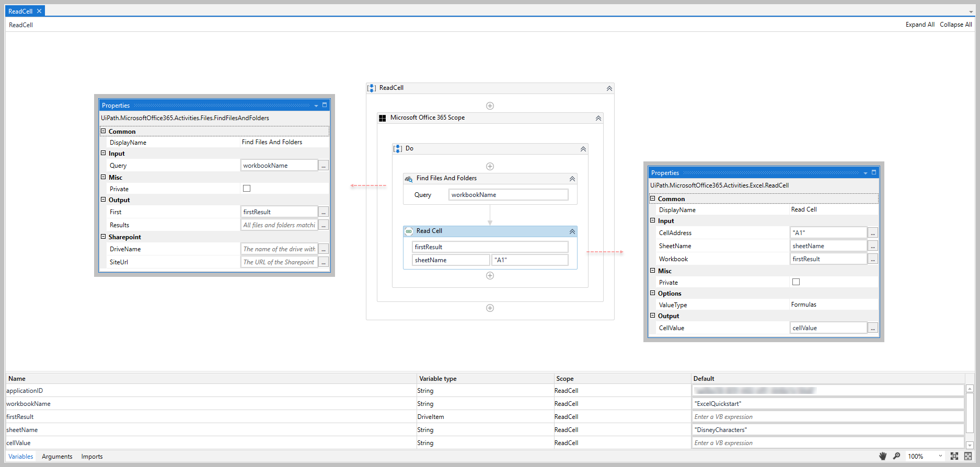Viewport: 980px width, 467px height.
Task: Toggle the overview minimap icon
Action: coord(968,456)
